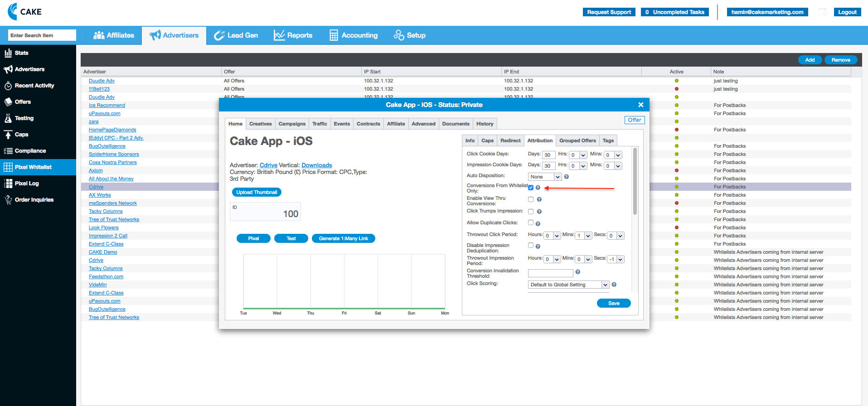The height and width of the screenshot is (406, 868).
Task: Click the Click Cookie Days field
Action: click(549, 155)
